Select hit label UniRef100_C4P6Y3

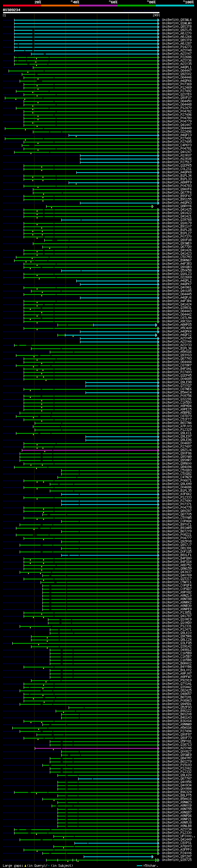[177, 145]
